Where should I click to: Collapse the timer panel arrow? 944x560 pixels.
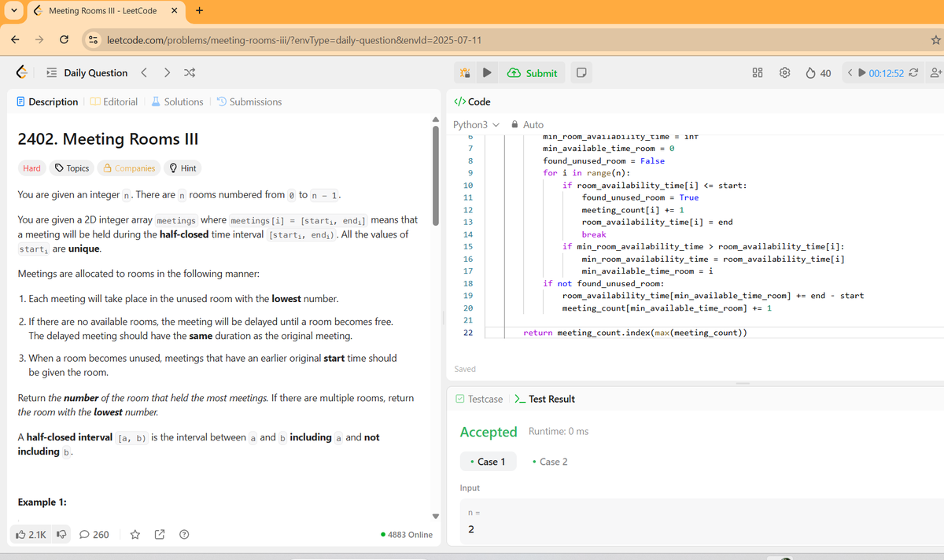coord(849,73)
